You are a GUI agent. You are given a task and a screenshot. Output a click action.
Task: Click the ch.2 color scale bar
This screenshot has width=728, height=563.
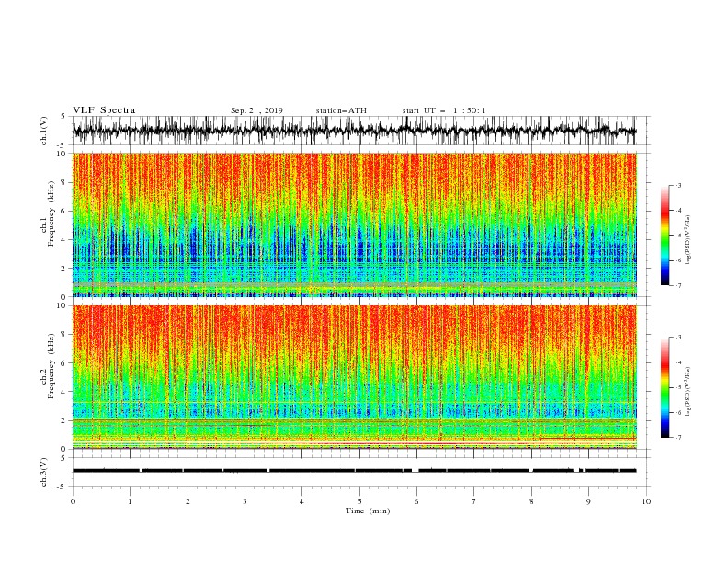(665, 387)
